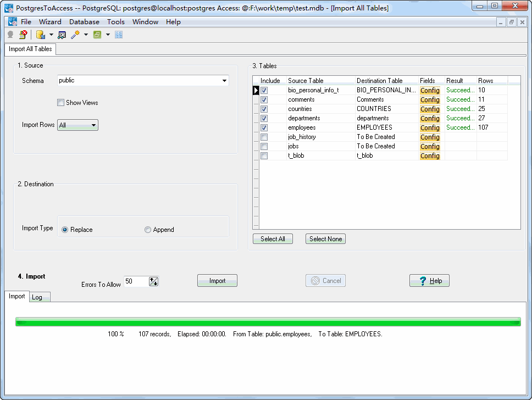This screenshot has width=532, height=400.
Task: Click Config for bio_personal_info_t row
Action: [430, 90]
